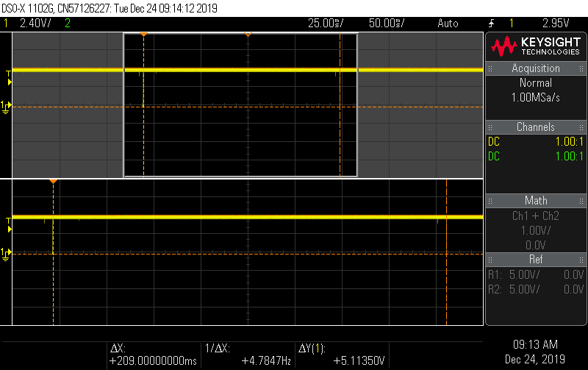Click the yellow channel 1 trace in zoom window
The height and width of the screenshot is (370, 588).
[x=248, y=217]
